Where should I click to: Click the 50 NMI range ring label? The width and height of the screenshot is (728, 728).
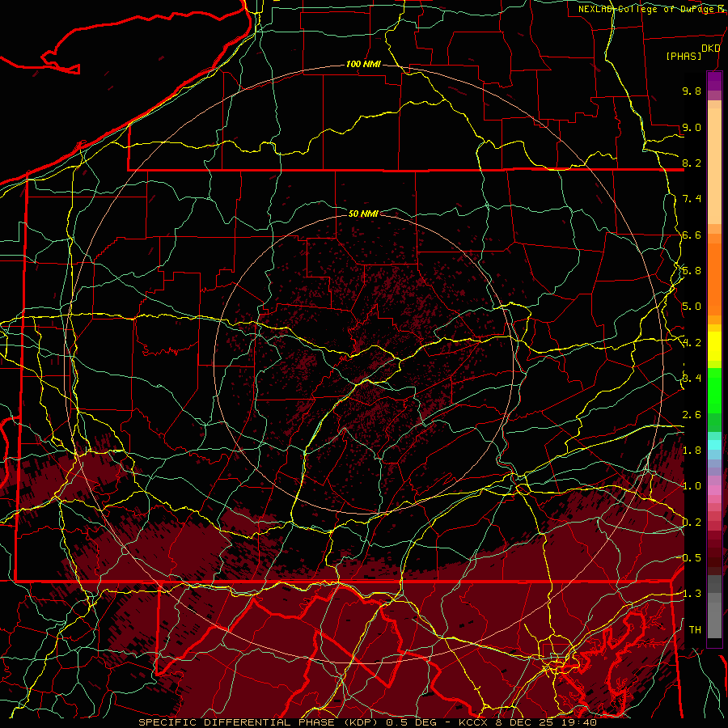click(363, 214)
